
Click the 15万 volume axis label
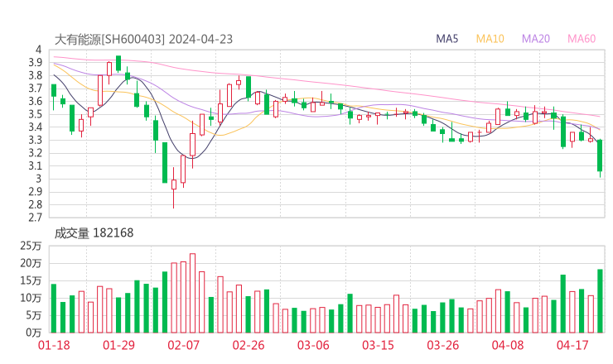[x=31, y=280]
